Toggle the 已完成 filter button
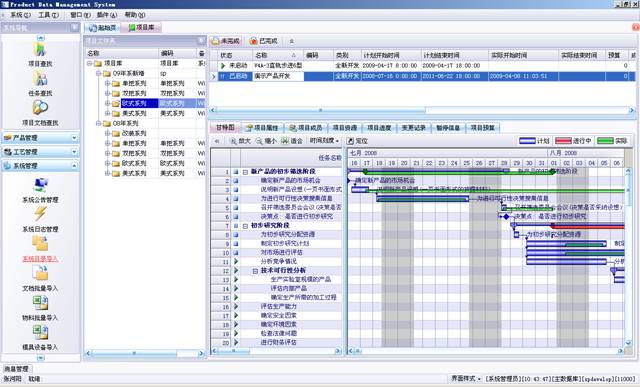Screen dimensions: 640x387 264,41
